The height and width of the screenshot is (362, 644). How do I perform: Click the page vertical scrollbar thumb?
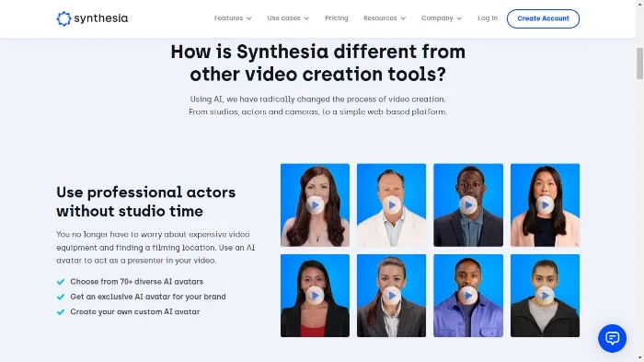pos(639,64)
